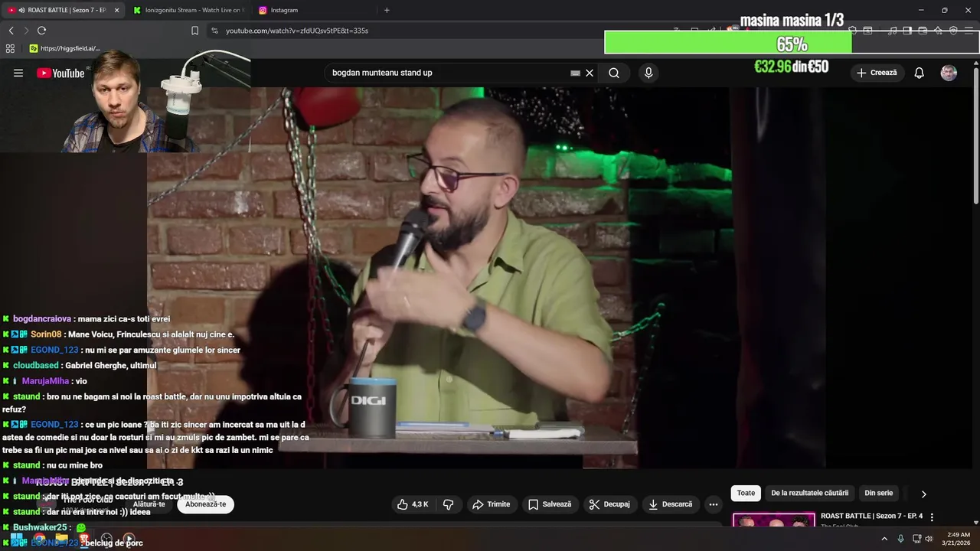The height and width of the screenshot is (551, 980).
Task: Open the on-screen keyboard in search box
Action: (x=575, y=73)
